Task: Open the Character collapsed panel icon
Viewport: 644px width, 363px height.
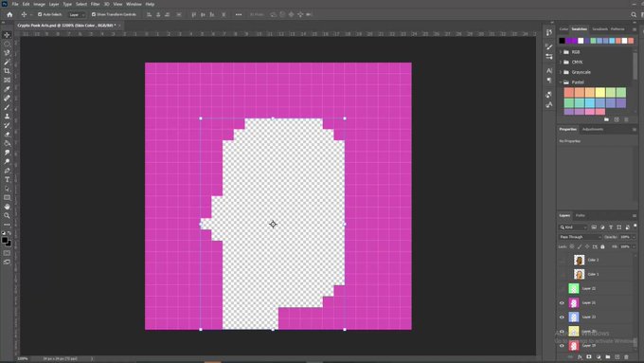Action: [549, 71]
